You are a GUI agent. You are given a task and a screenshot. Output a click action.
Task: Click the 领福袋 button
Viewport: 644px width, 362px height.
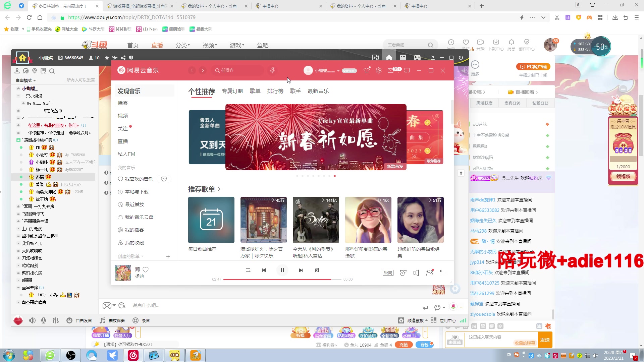click(x=623, y=176)
